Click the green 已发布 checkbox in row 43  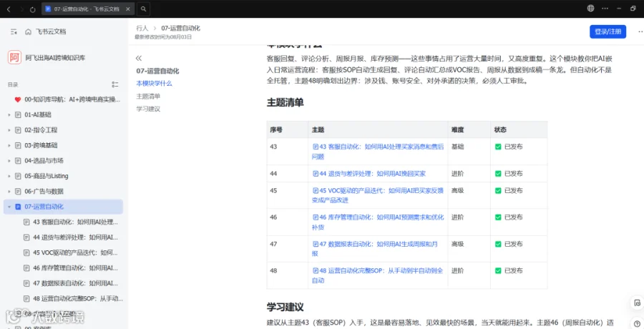click(498, 147)
